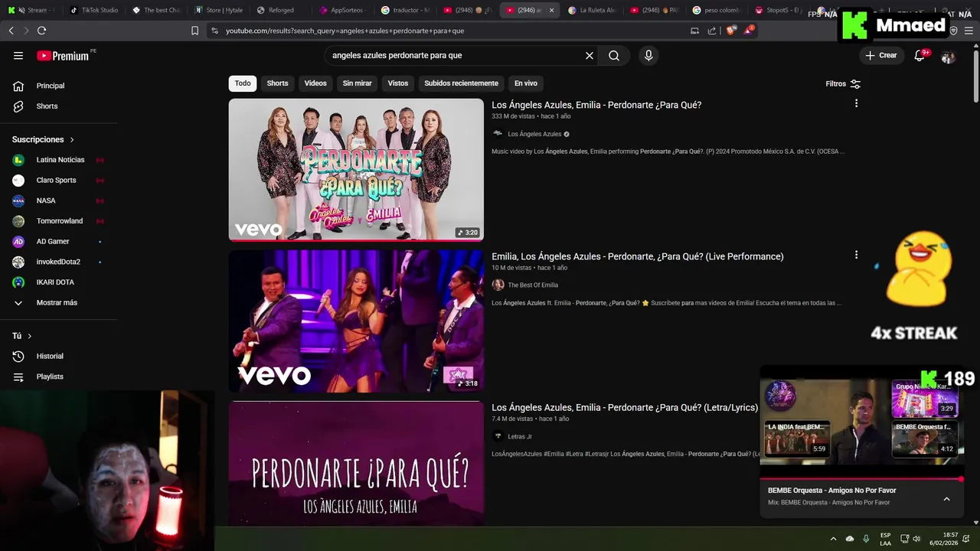Reload the page in the browser
The image size is (980, 551).
(x=41, y=31)
